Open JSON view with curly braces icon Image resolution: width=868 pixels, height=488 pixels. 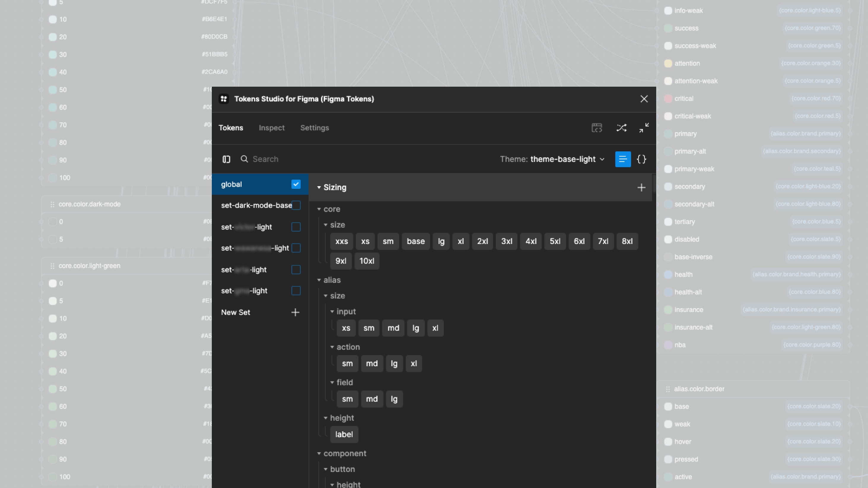pos(641,159)
